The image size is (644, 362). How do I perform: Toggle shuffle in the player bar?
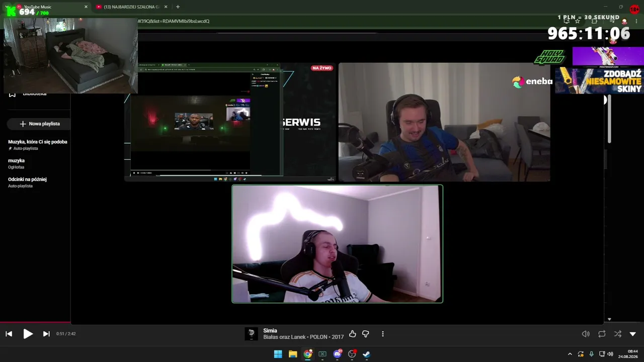[x=618, y=334]
